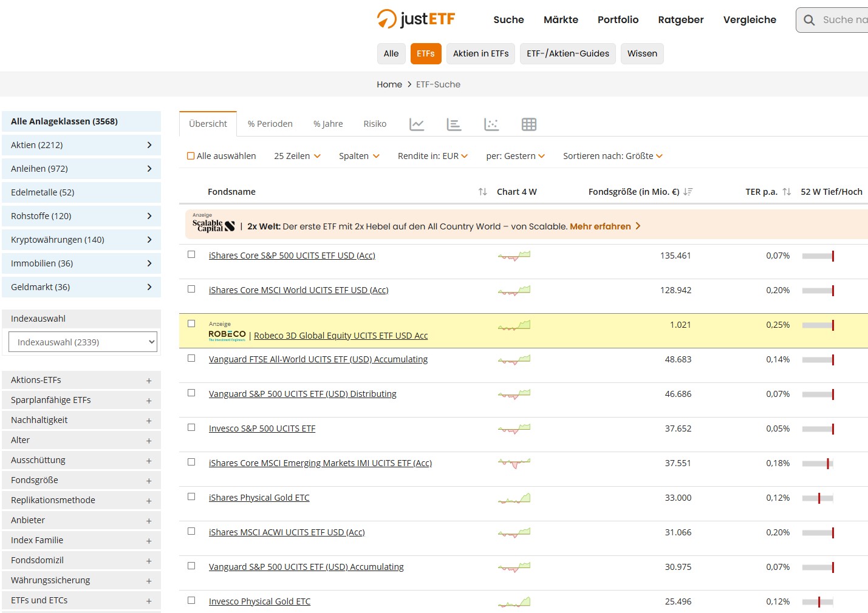This screenshot has width=868, height=613.
Task: Open the table grid view icon
Action: pyautogui.click(x=529, y=124)
